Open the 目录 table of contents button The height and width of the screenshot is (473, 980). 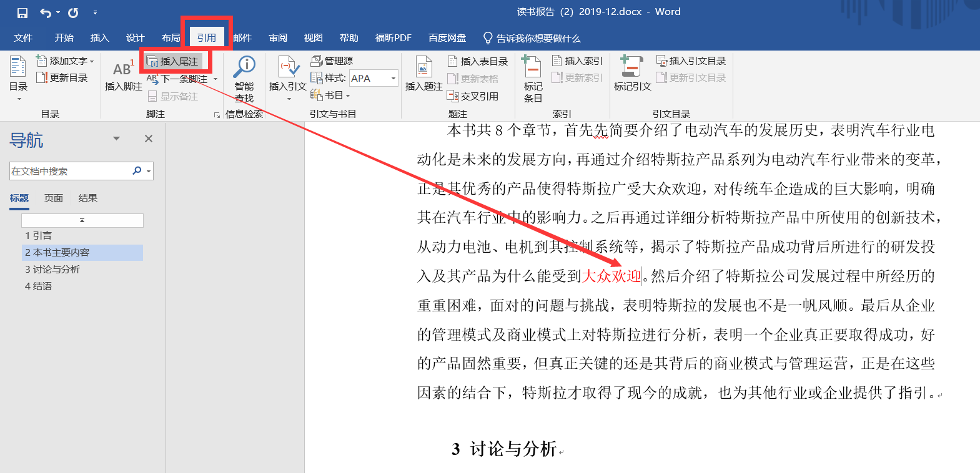click(x=18, y=78)
